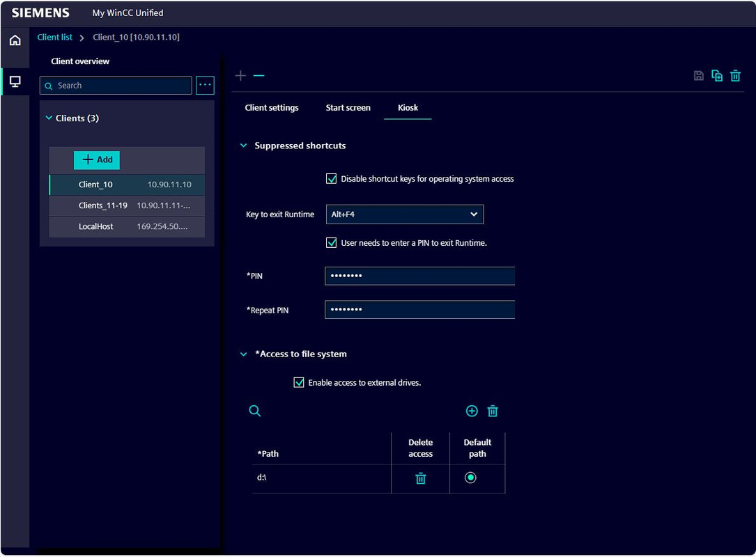Select the Kiosk tab
The image size is (756, 557).
coord(408,108)
